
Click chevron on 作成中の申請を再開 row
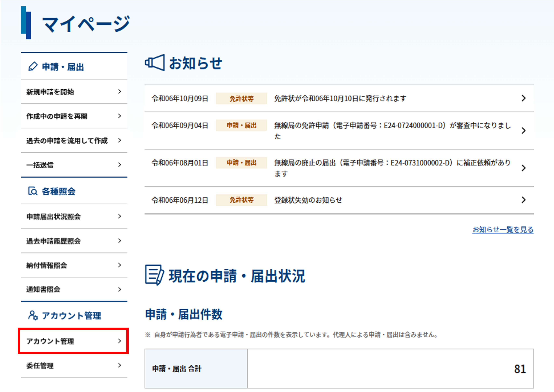tap(120, 116)
